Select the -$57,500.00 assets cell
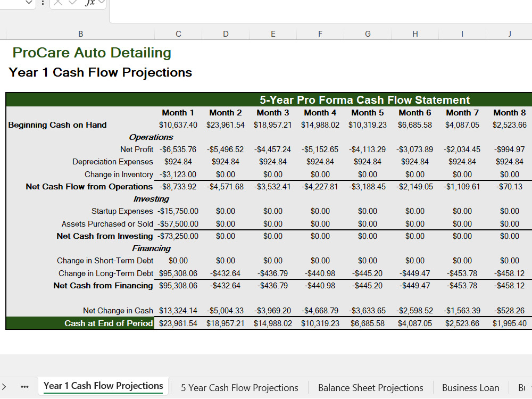The width and height of the screenshot is (532, 399). (178, 224)
